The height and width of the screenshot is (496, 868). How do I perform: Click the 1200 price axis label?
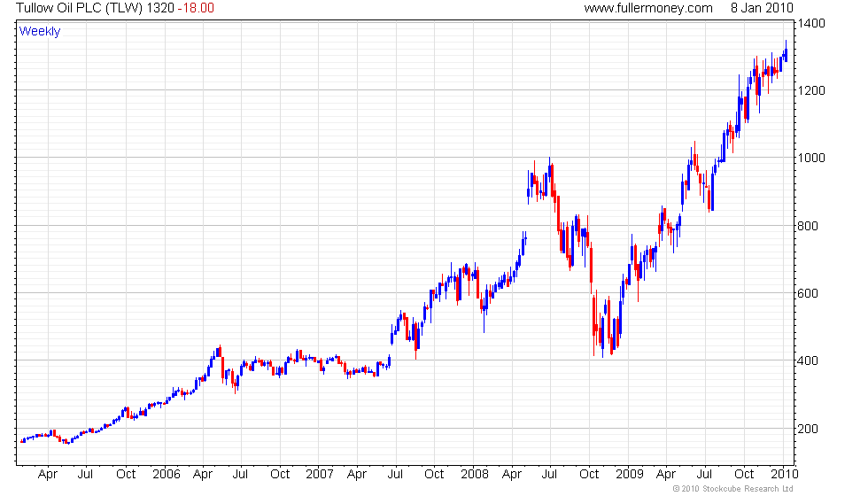[811, 90]
